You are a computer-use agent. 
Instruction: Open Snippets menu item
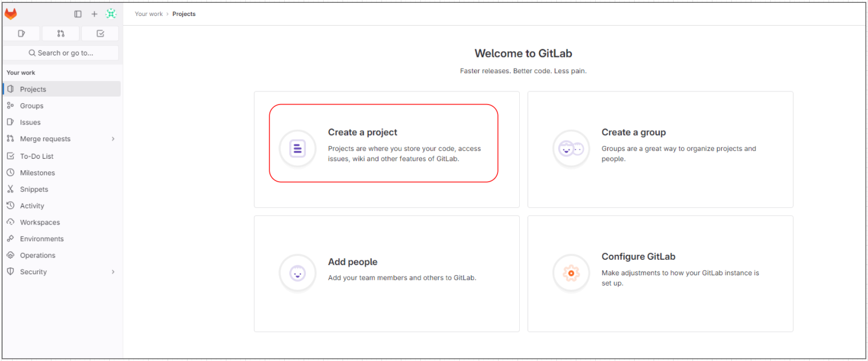tap(62, 189)
